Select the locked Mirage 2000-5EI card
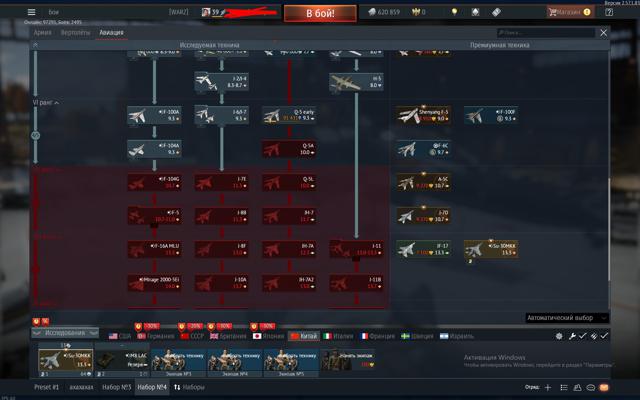The height and width of the screenshot is (400, 640). pos(154,283)
